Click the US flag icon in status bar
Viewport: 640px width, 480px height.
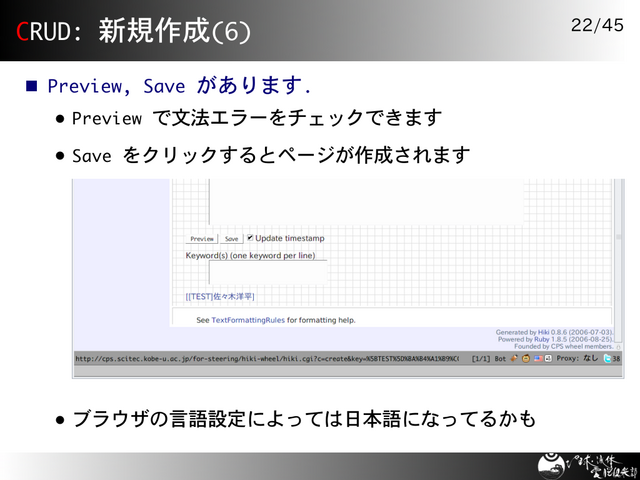tap(537, 358)
